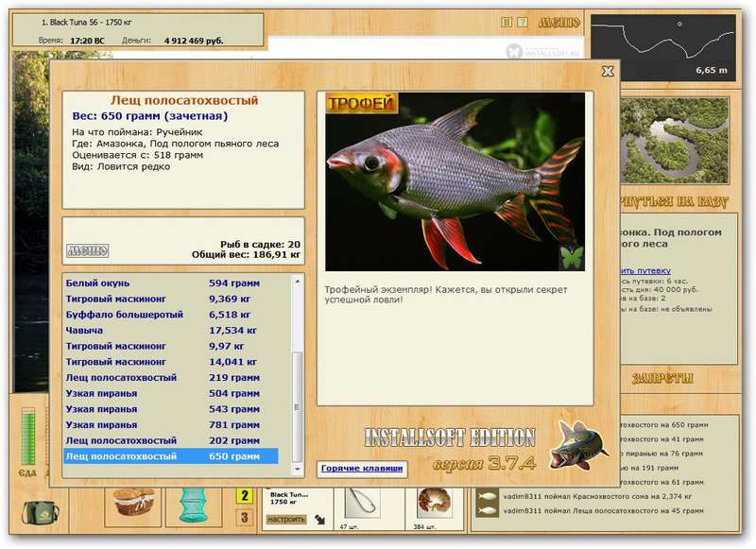The image size is (756, 549).
Task: Select the hook item 47 шт.
Action: coord(362,504)
